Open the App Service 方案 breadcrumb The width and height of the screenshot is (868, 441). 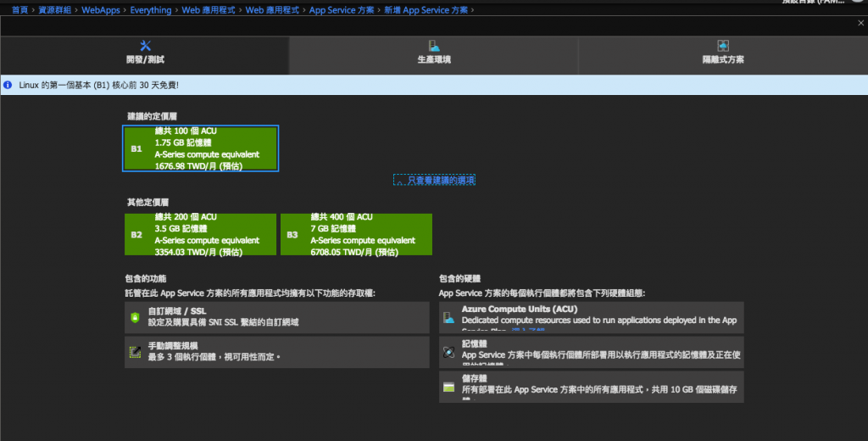coord(342,10)
